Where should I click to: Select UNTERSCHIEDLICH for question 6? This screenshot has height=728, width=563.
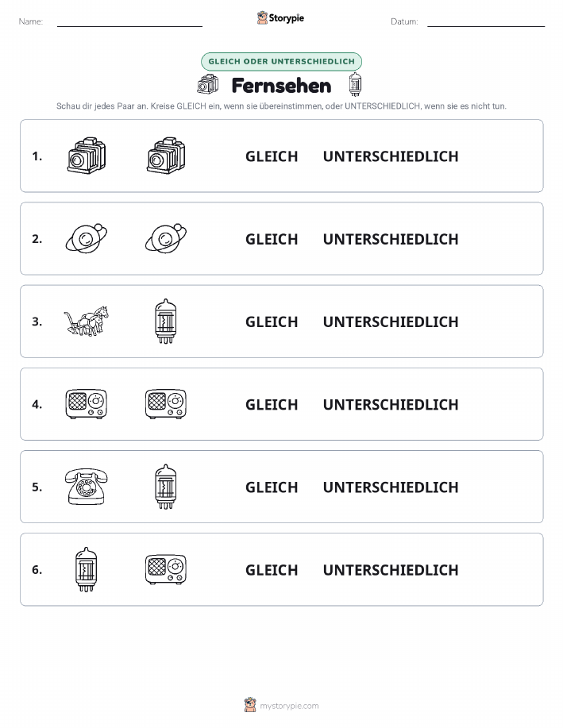391,570
